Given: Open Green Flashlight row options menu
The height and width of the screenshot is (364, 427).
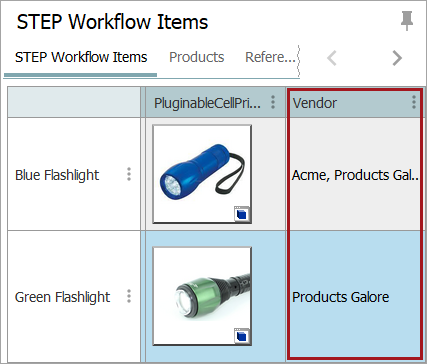Looking at the screenshot, I should 129,296.
